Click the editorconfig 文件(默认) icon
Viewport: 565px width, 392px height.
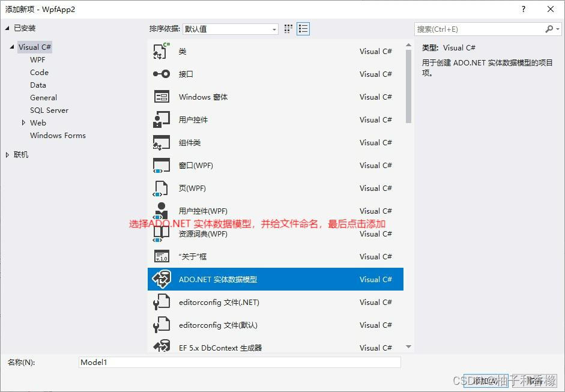[x=161, y=325]
